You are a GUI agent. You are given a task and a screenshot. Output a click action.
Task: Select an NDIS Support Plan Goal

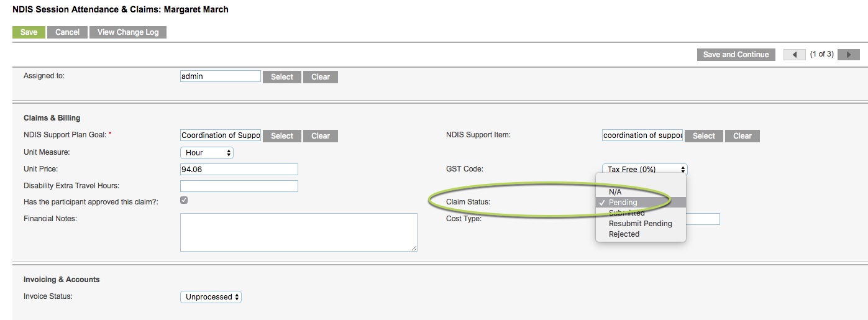(x=282, y=136)
